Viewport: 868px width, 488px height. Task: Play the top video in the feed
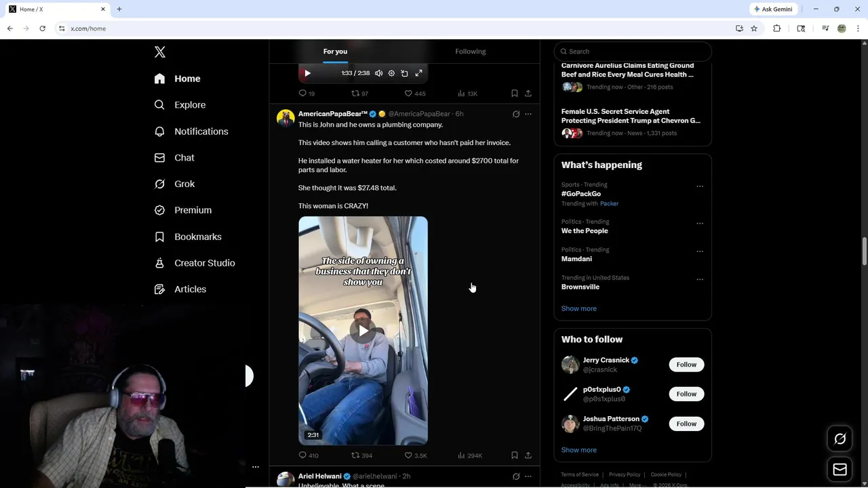click(307, 73)
